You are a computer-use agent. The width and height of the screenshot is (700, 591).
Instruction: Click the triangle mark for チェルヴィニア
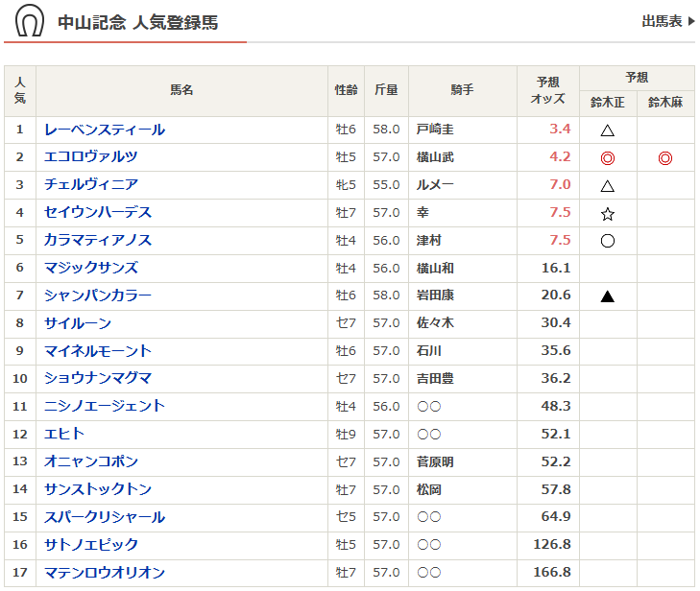click(x=607, y=186)
